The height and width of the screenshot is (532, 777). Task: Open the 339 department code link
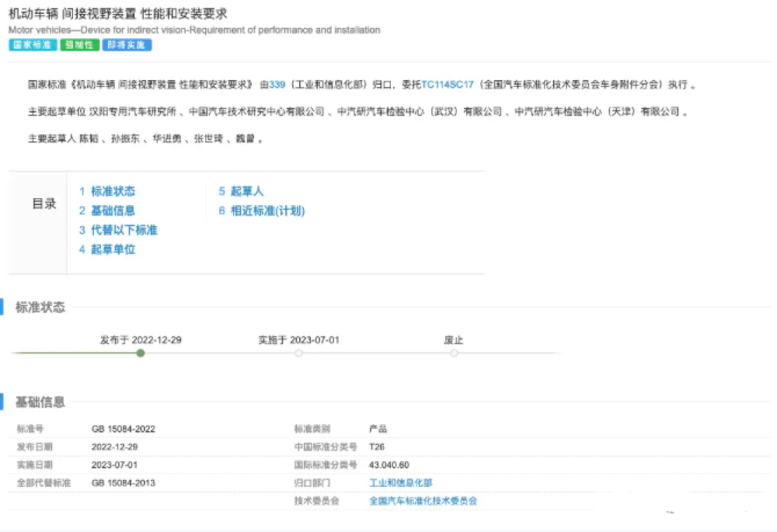coord(277,85)
